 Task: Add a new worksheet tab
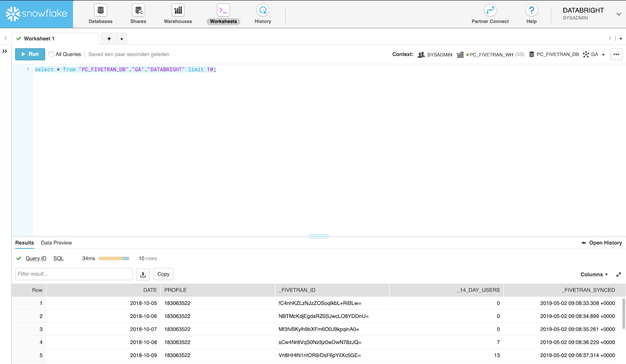109,39
